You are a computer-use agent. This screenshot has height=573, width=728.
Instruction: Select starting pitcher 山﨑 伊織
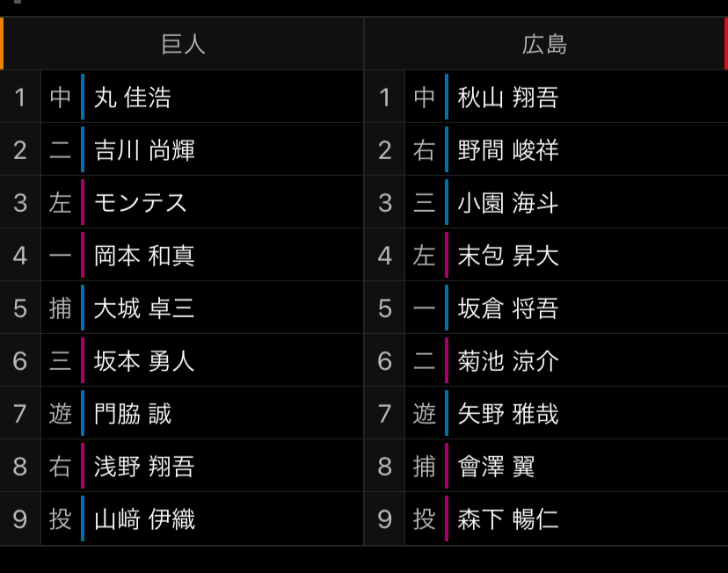tap(145, 519)
